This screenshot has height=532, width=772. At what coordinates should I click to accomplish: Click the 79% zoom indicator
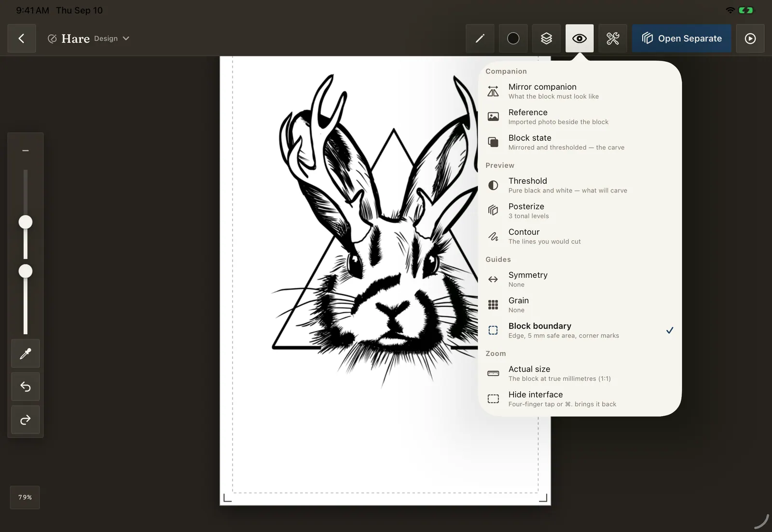click(25, 497)
